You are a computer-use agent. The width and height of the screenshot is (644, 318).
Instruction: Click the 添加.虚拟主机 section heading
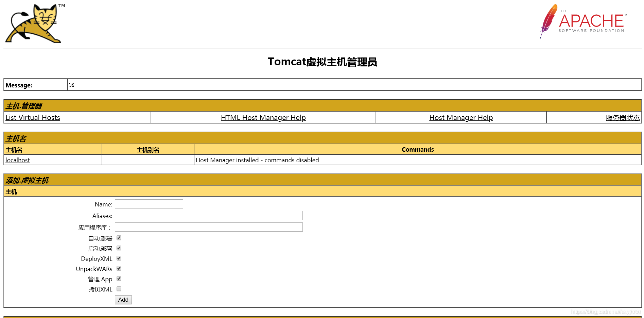pyautogui.click(x=27, y=181)
